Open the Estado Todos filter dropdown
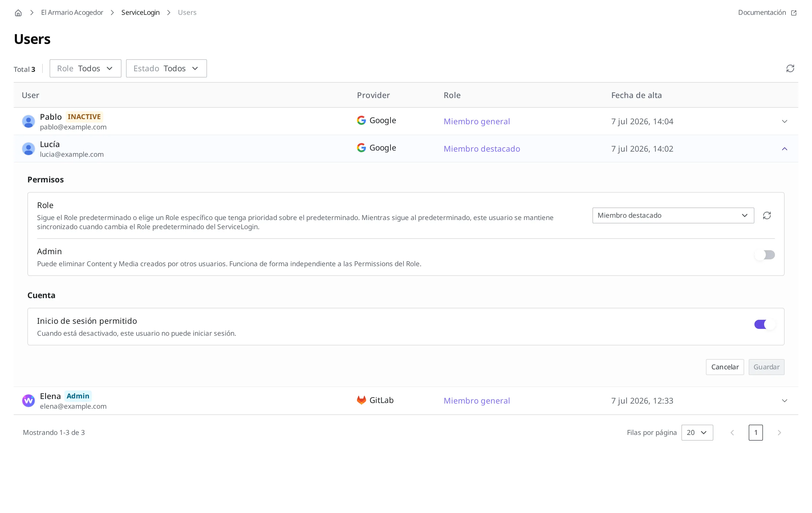This screenshot has height=513, width=812. tap(166, 68)
